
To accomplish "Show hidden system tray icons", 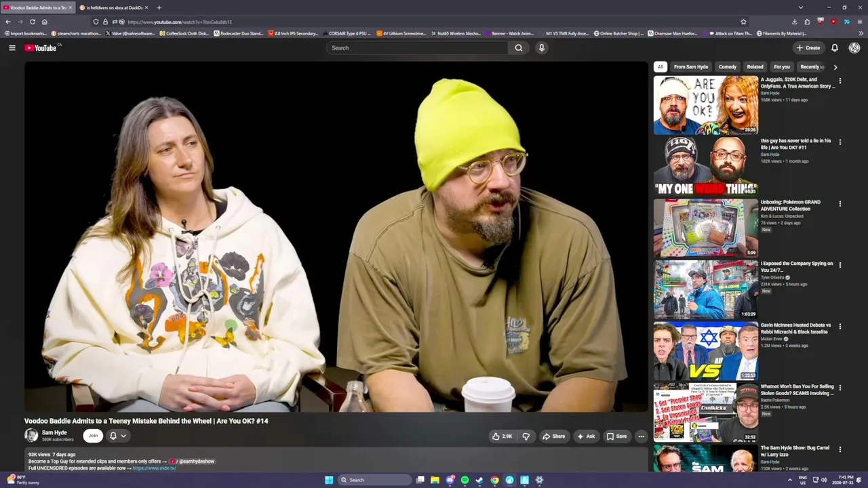I will pyautogui.click(x=790, y=480).
